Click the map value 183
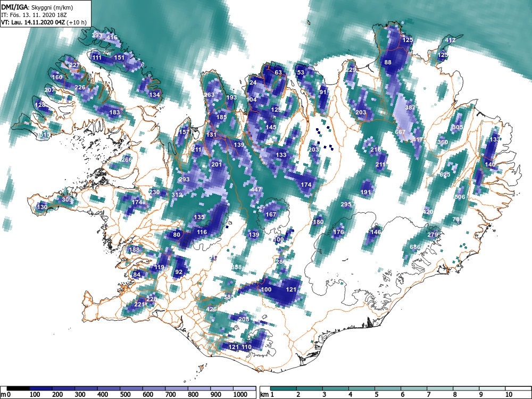This screenshot has width=532, height=399. click(115, 112)
